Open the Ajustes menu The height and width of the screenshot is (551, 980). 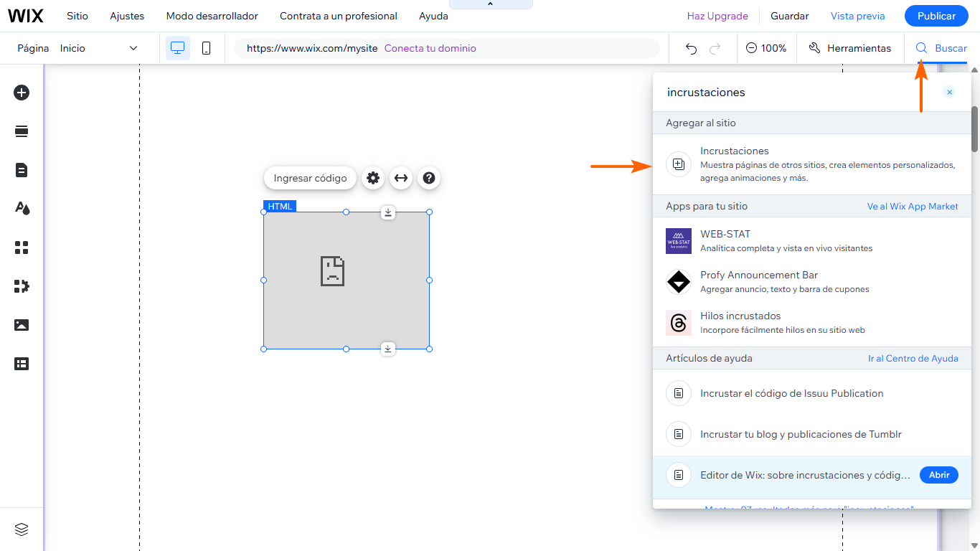127,16
